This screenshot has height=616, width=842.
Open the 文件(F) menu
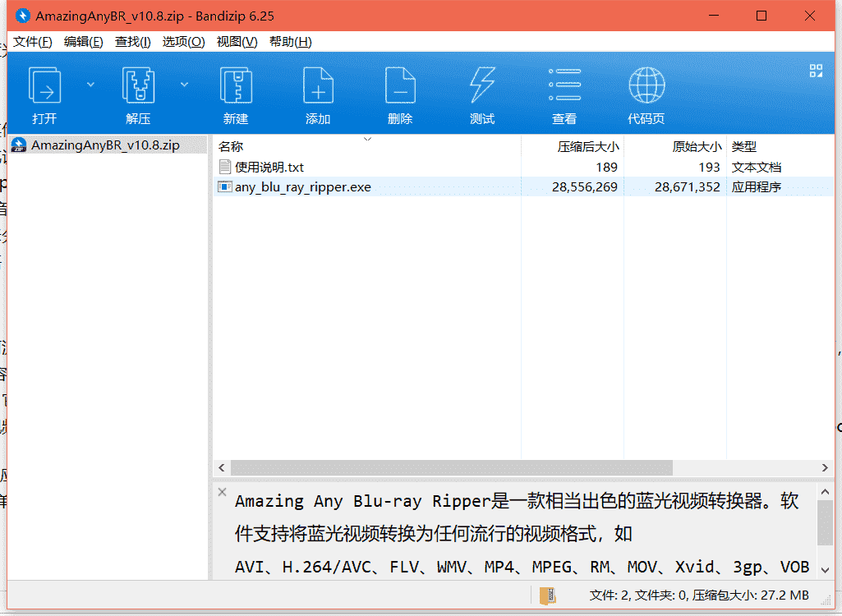tap(32, 42)
